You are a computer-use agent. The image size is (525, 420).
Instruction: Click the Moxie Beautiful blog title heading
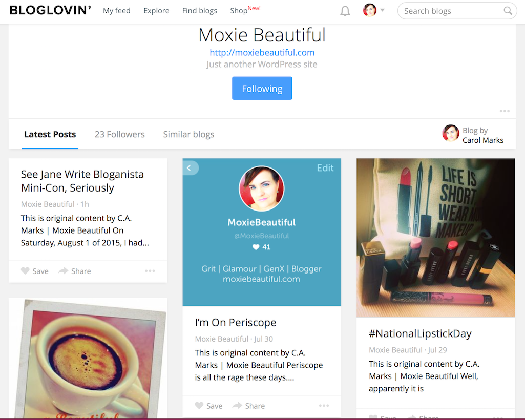click(262, 35)
